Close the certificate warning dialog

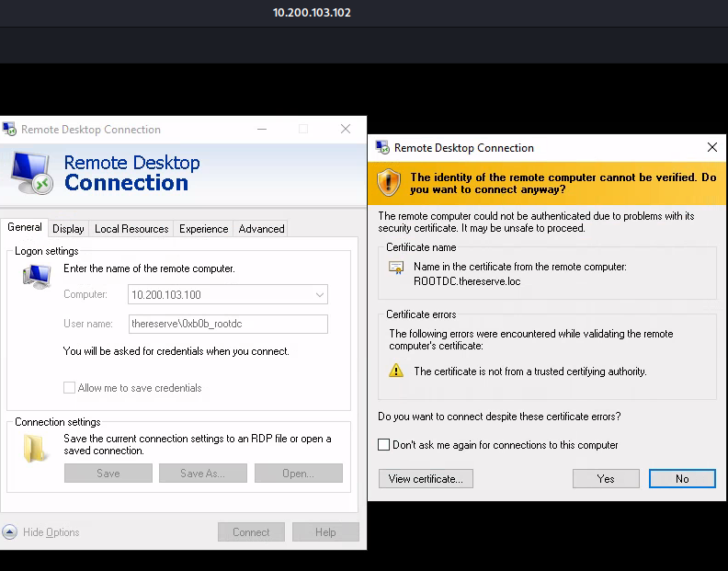712,147
